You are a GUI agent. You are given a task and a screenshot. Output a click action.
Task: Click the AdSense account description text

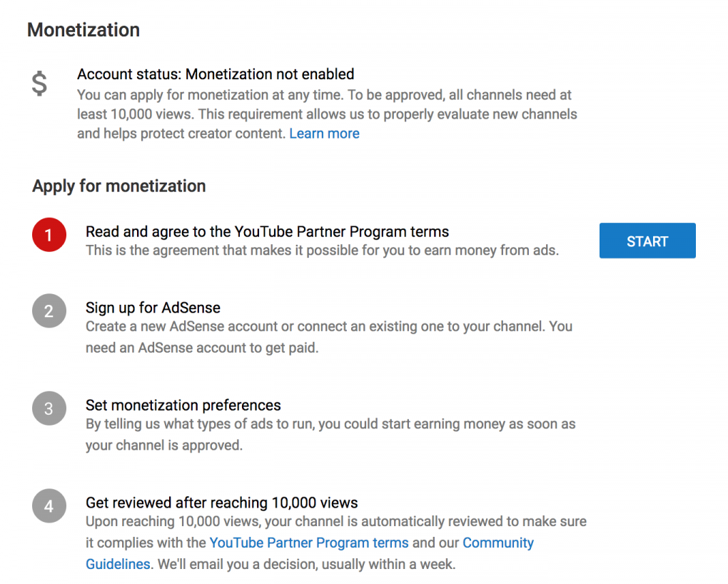tap(329, 337)
